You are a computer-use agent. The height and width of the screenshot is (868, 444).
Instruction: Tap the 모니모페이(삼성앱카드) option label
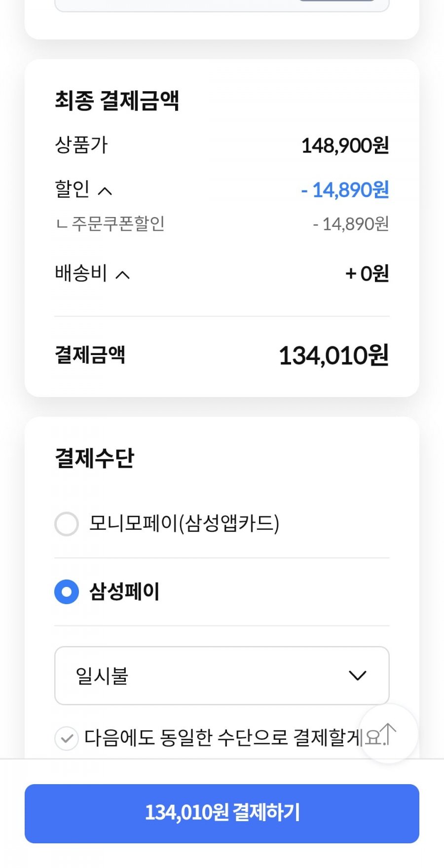point(184,523)
